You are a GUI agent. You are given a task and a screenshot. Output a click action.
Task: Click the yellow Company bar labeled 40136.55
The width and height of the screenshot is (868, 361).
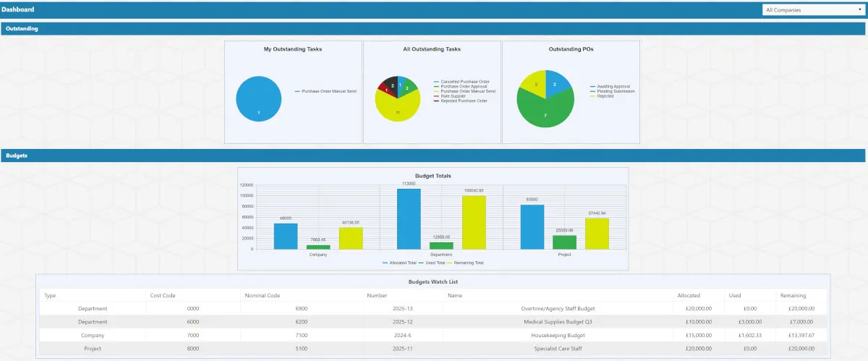[351, 238]
